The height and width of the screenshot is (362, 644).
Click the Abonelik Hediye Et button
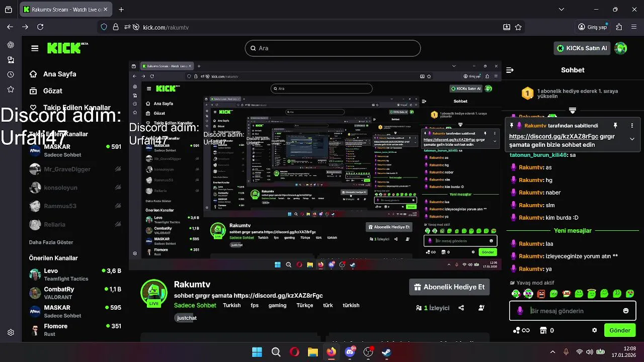pos(449,287)
